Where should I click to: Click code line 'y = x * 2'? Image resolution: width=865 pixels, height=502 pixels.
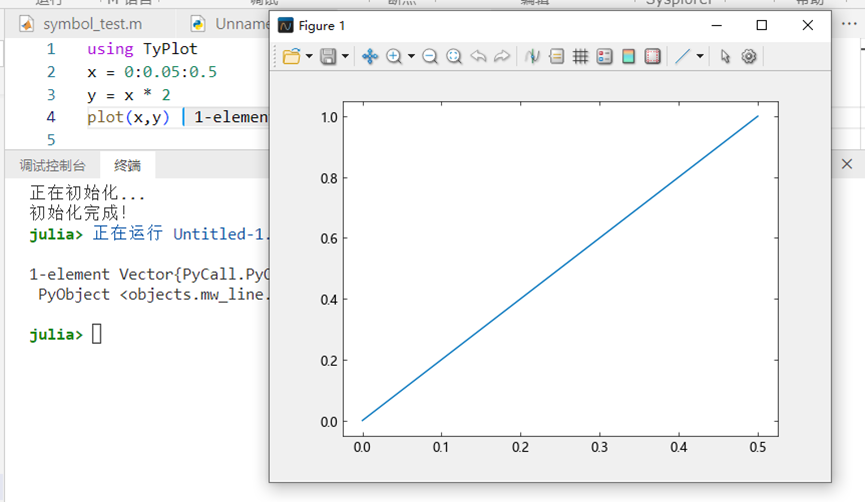click(129, 95)
